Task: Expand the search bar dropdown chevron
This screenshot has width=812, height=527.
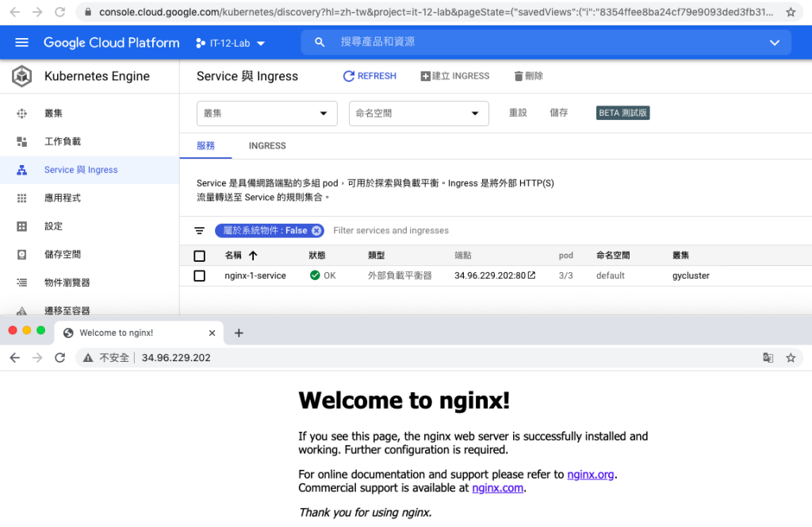Action: tap(774, 43)
